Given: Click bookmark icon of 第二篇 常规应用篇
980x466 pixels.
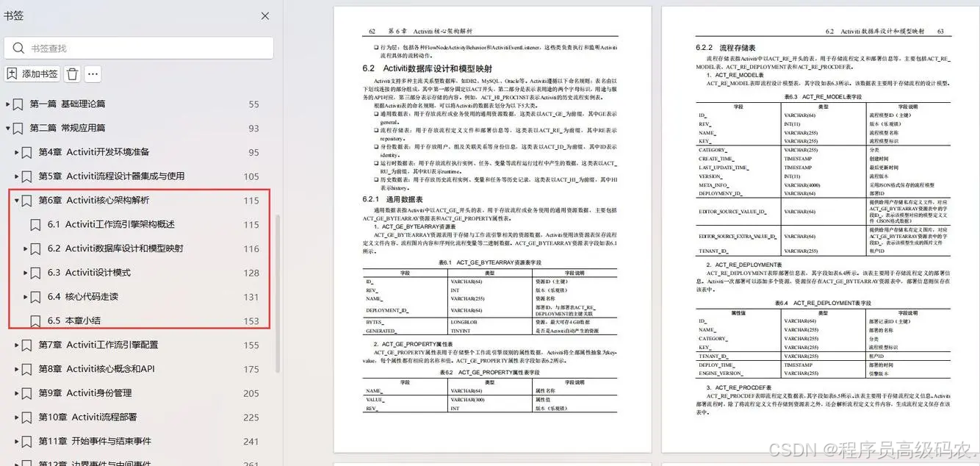Looking at the screenshot, I should [18, 128].
